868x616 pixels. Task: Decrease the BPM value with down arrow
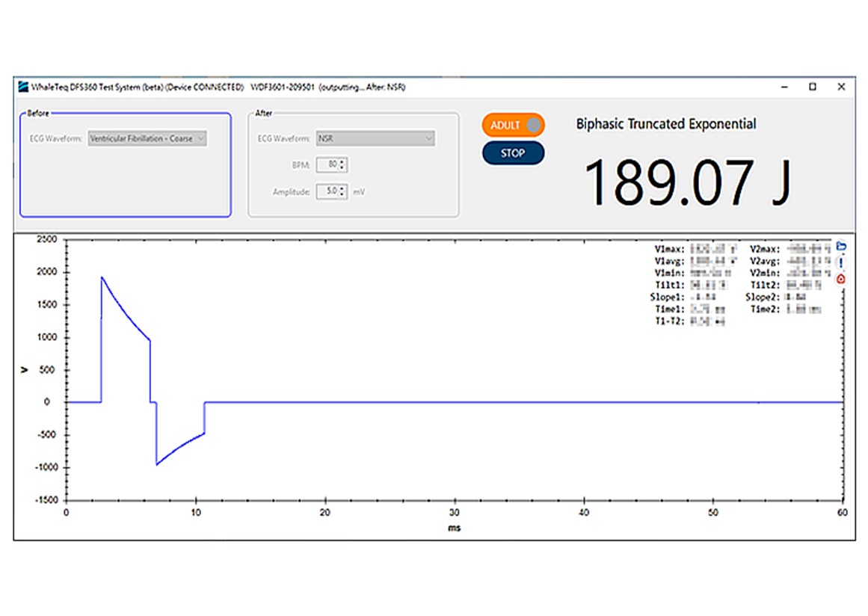click(x=342, y=167)
